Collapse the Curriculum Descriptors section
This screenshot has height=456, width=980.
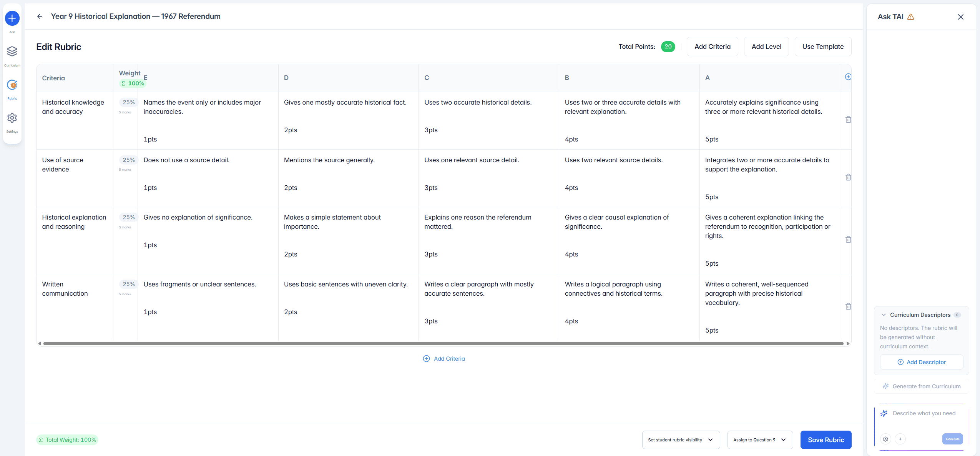[x=884, y=315]
